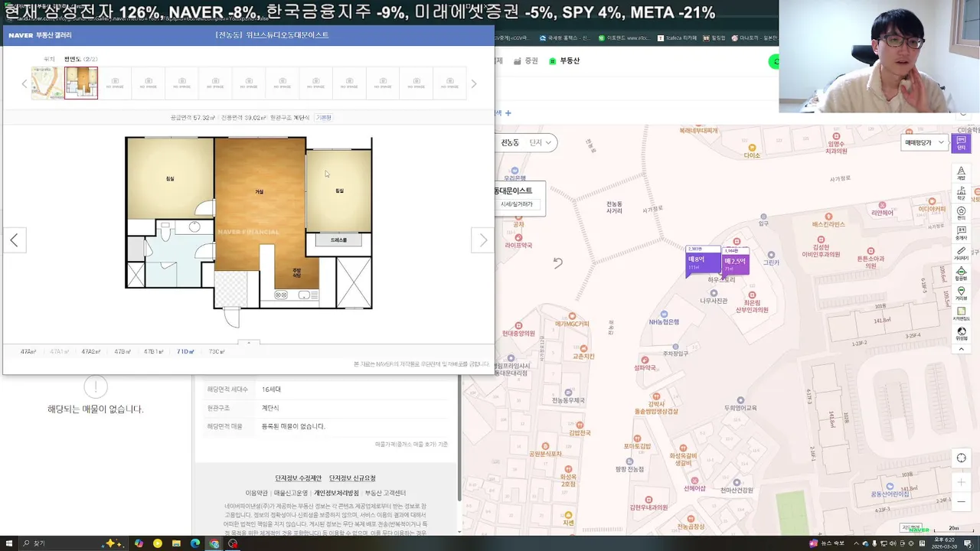Show 중개사 agents on the map

(961, 233)
